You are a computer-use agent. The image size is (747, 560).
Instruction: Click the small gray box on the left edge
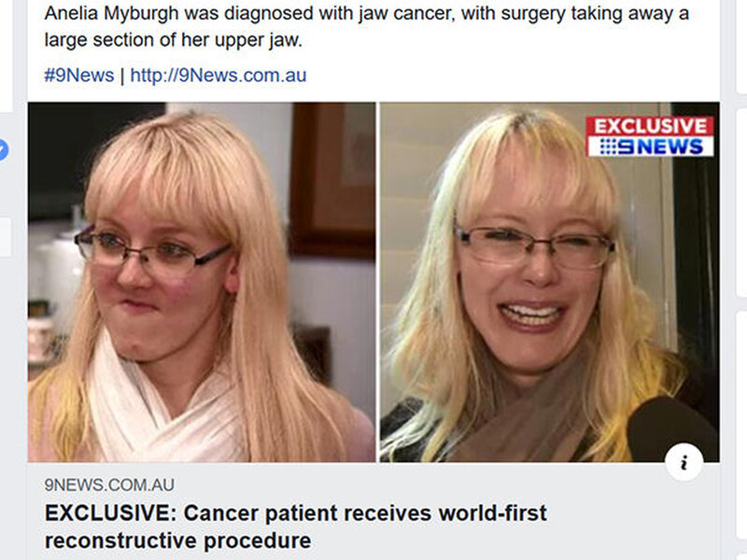pos(6,237)
